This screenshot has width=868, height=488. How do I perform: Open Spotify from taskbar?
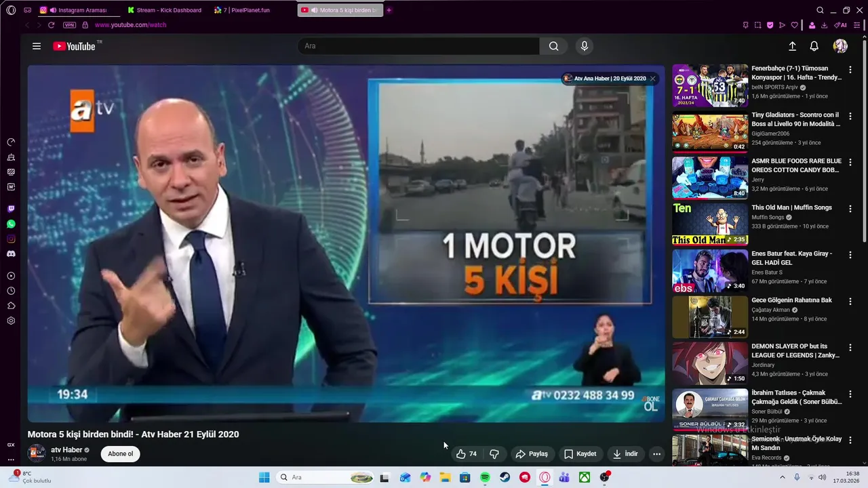click(485, 477)
